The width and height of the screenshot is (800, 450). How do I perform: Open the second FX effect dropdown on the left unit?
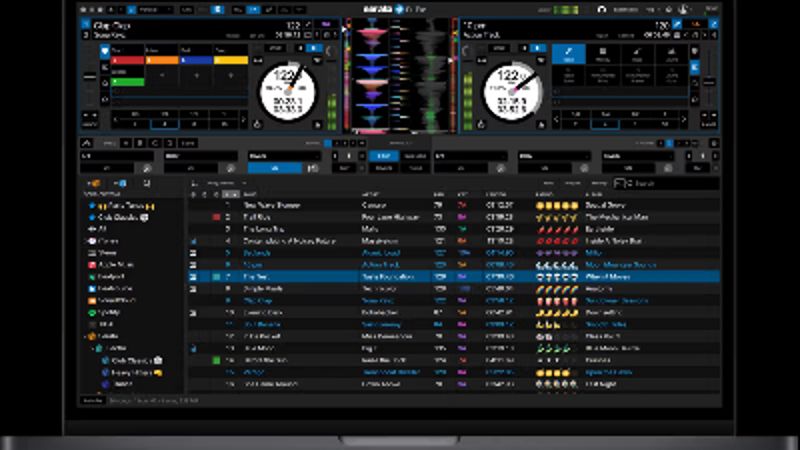coord(201,156)
